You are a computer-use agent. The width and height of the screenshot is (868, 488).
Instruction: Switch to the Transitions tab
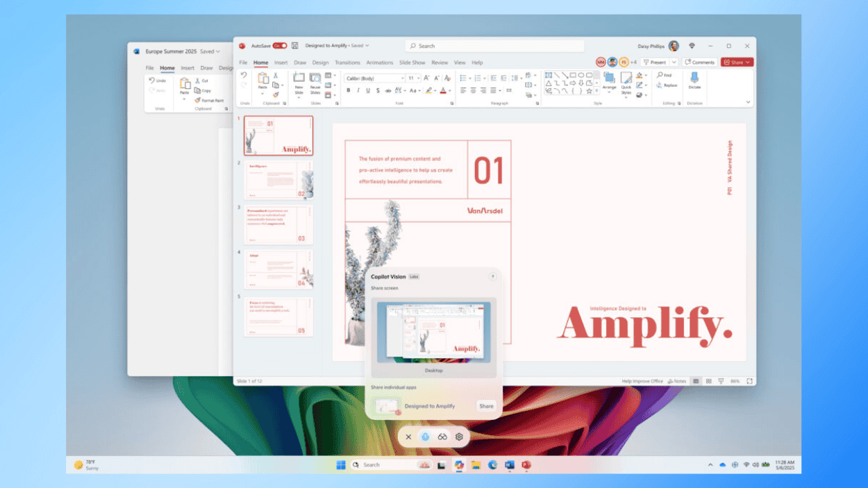pyautogui.click(x=347, y=62)
